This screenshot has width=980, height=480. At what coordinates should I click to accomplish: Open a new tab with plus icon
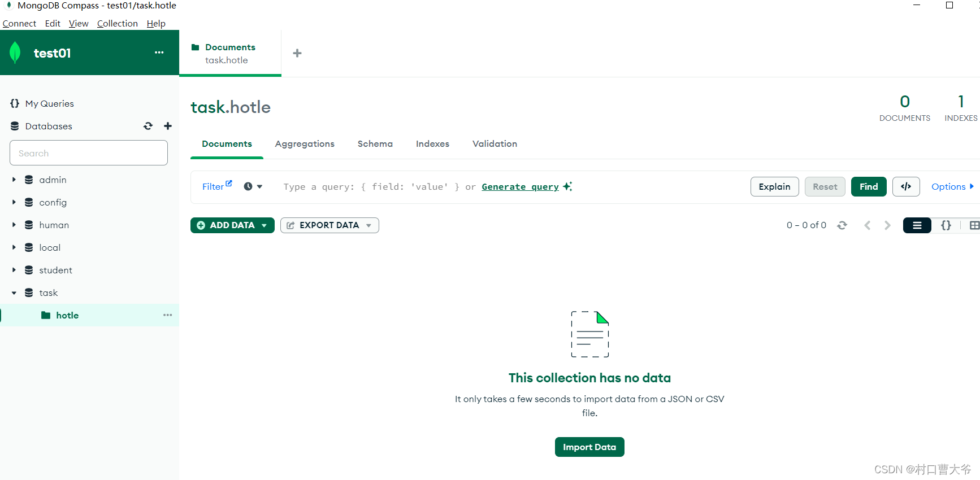coord(297,53)
